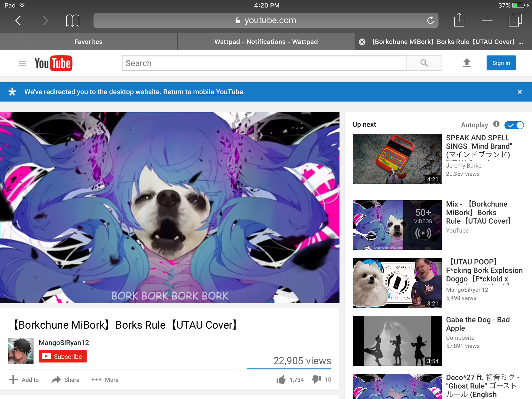Share this video
Image resolution: width=532 pixels, height=399 pixels.
pos(65,380)
